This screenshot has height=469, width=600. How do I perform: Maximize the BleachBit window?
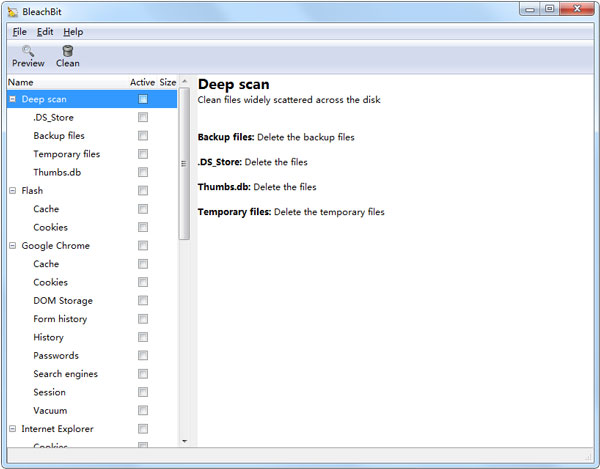tap(549, 9)
